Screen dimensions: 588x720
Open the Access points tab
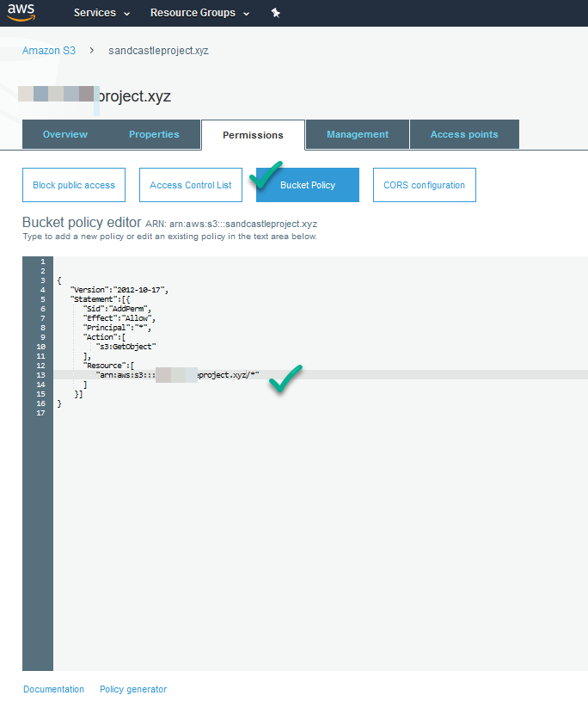pos(464,134)
